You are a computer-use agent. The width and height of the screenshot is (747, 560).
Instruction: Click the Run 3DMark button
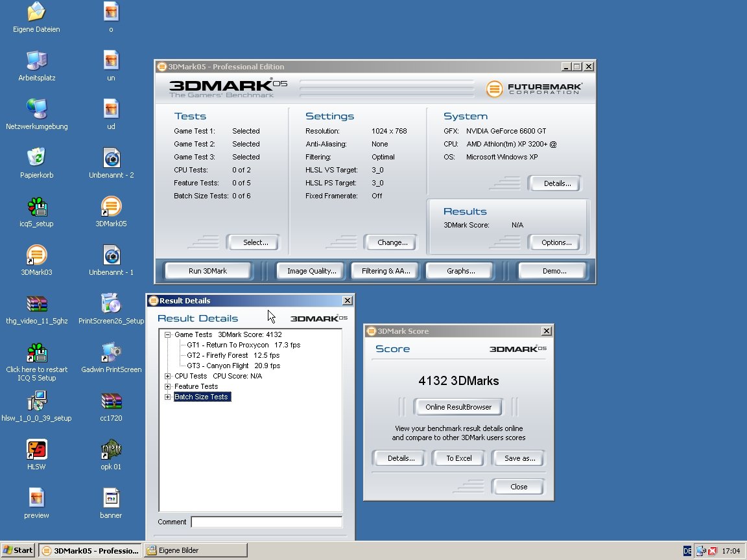(x=207, y=271)
